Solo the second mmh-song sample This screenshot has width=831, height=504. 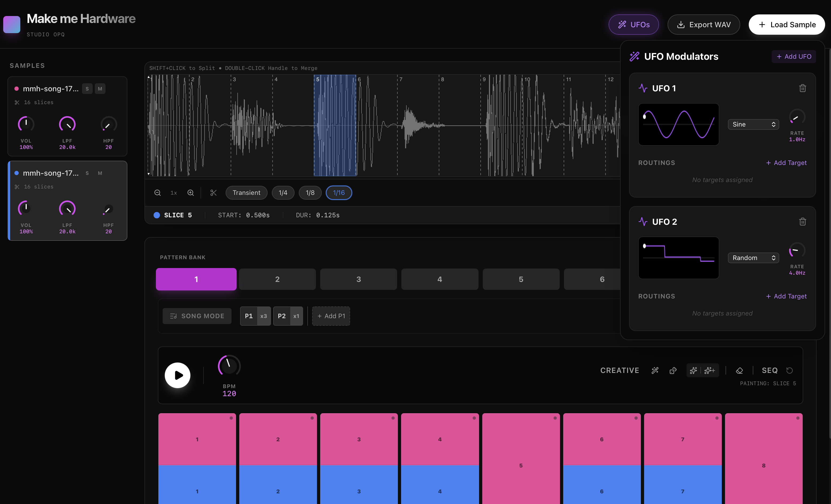click(x=87, y=173)
